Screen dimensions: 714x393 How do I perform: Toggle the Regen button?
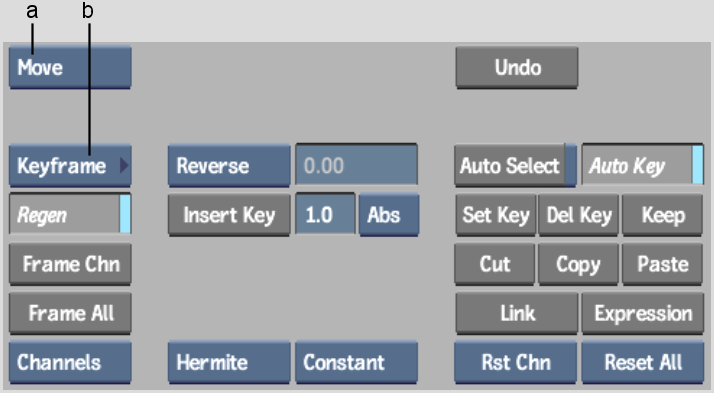pyautogui.click(x=70, y=214)
